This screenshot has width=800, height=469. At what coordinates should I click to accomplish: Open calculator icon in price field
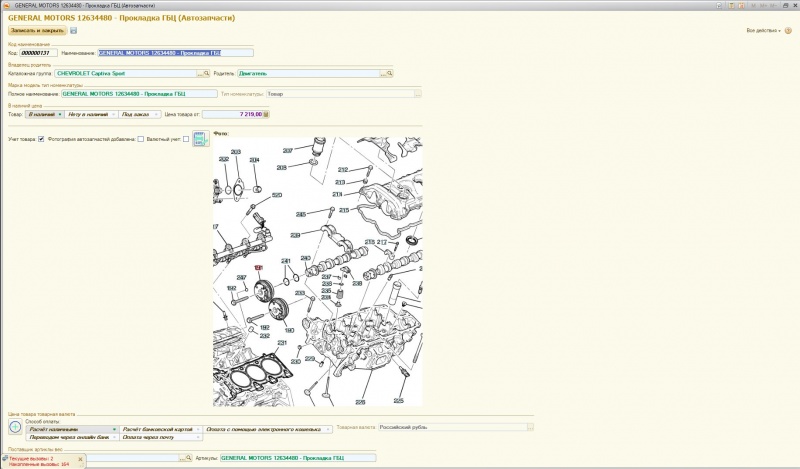[x=266, y=114]
